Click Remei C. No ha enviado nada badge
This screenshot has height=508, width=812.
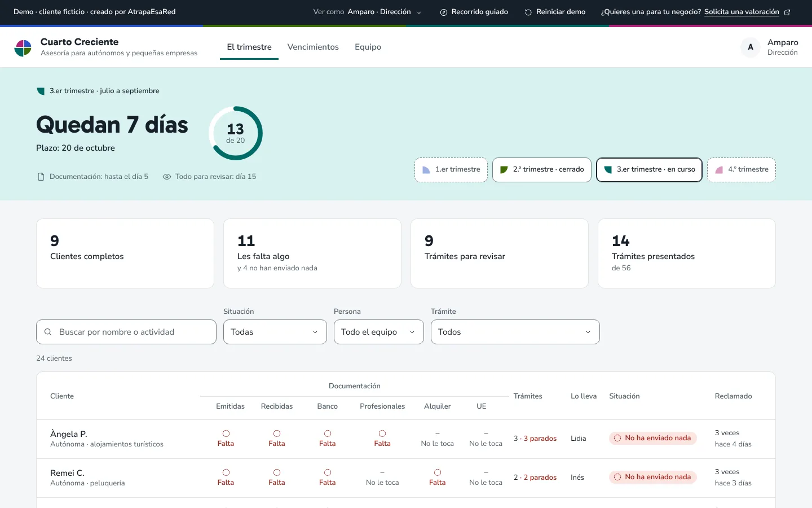(653, 477)
